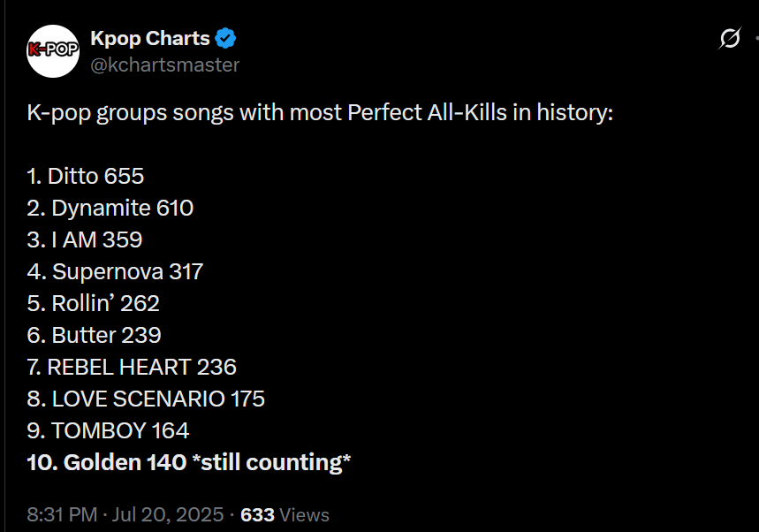Click the blue verified badge

pos(225,38)
